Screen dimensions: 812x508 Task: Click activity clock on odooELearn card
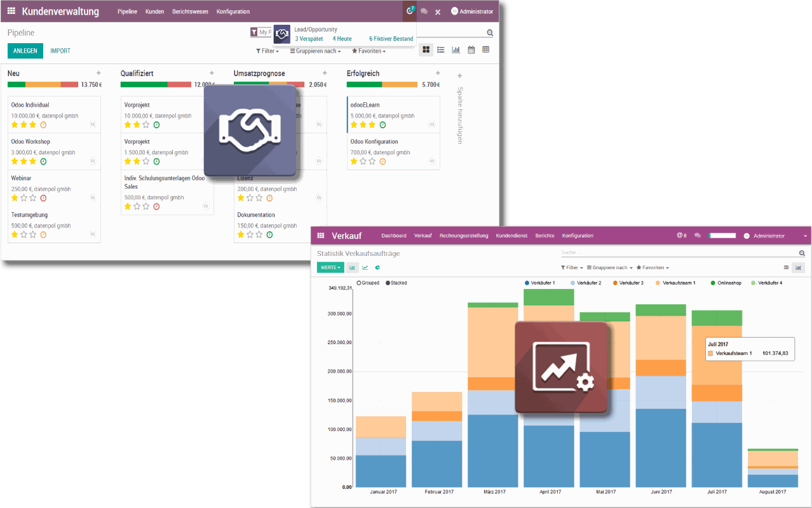click(382, 125)
